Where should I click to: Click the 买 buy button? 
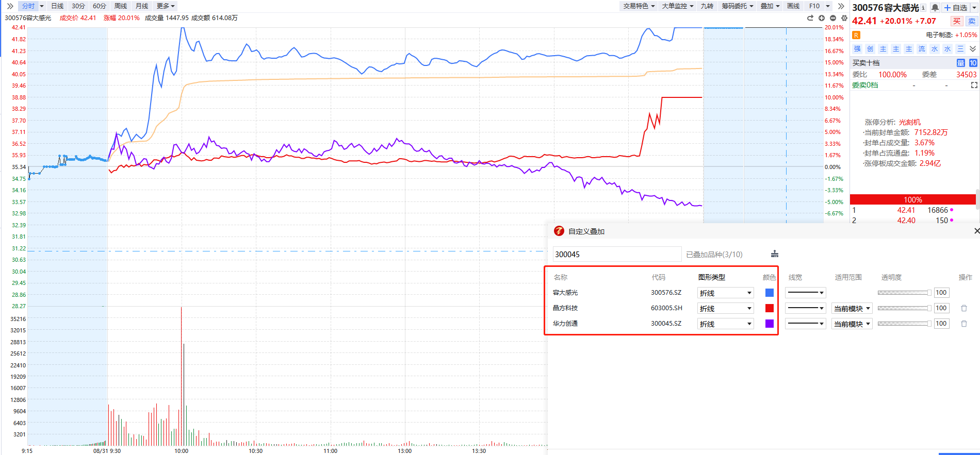coord(957,21)
